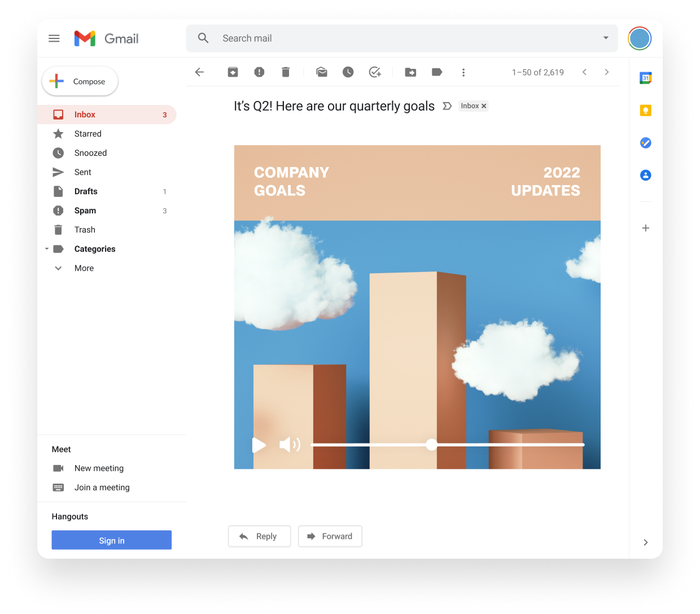Add this email to Tasks
Image resolution: width=700 pixels, height=614 pixels.
point(375,72)
